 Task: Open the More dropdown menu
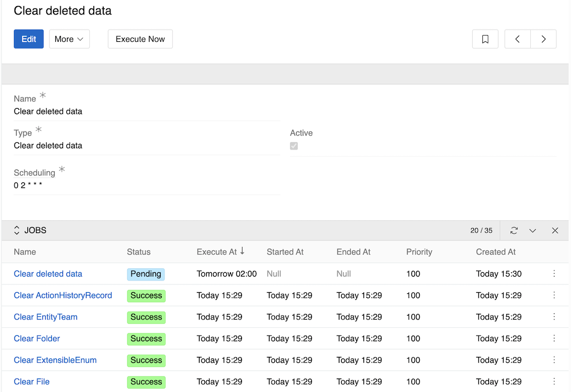pos(69,38)
